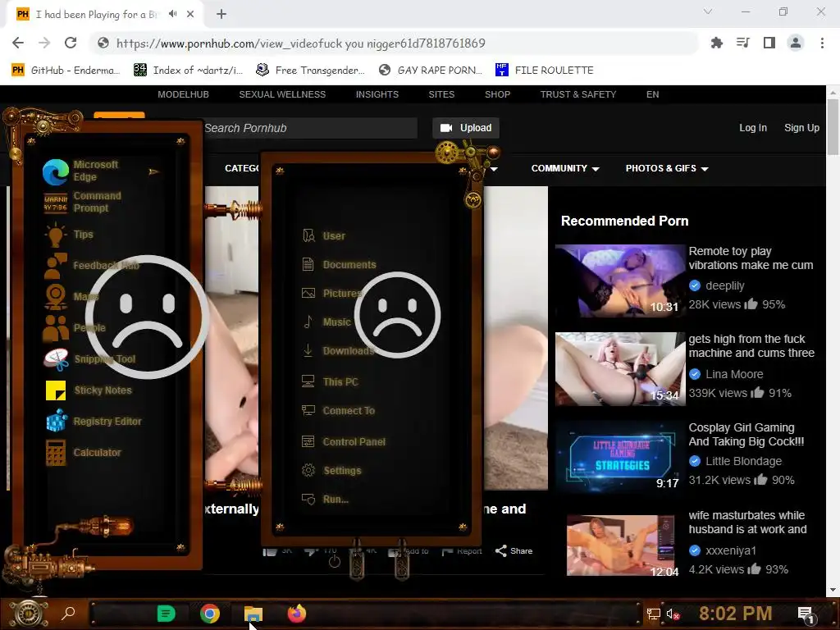Screen dimensions: 840x630
Task: Open taskbar search magnifier
Action: [x=68, y=614]
